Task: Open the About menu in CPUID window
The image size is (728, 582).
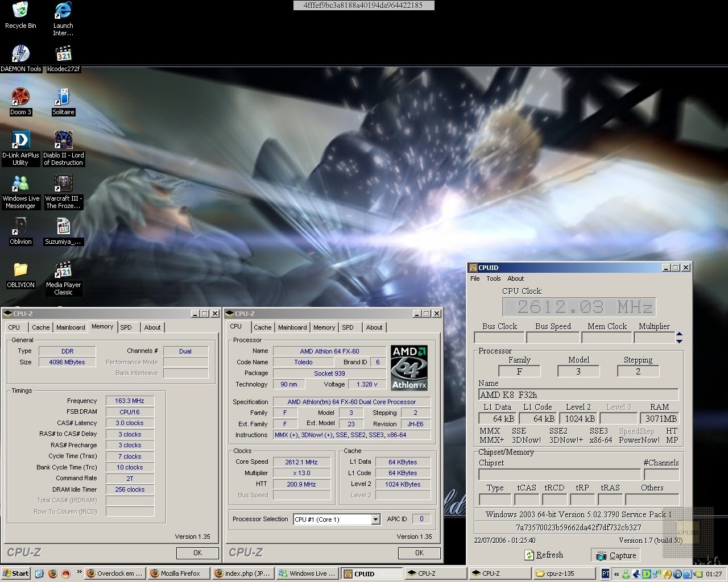Action: pyautogui.click(x=515, y=278)
